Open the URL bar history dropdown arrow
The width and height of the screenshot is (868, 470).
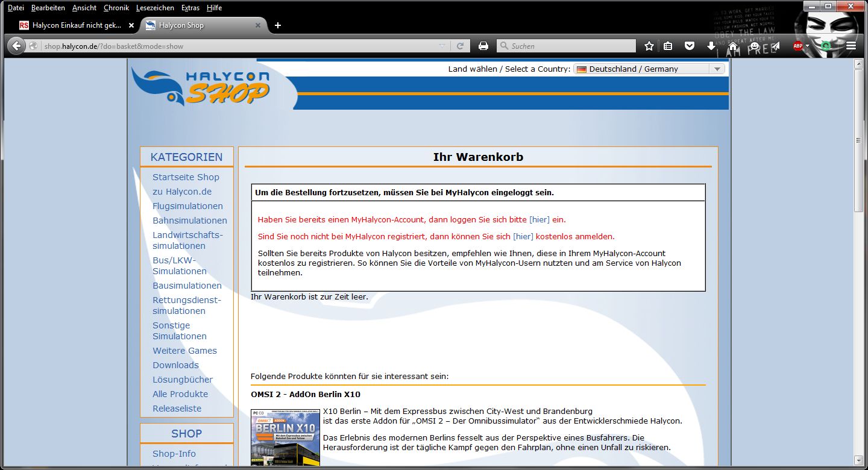click(442, 46)
